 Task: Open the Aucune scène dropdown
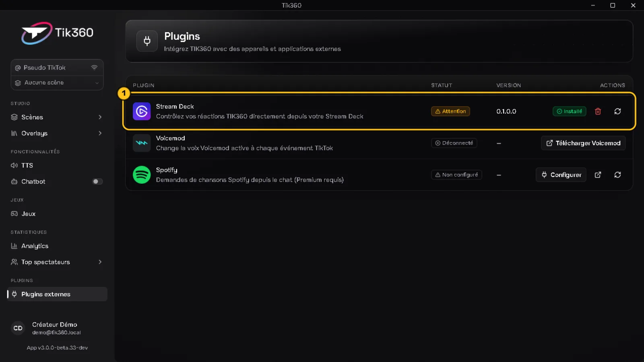(x=57, y=82)
